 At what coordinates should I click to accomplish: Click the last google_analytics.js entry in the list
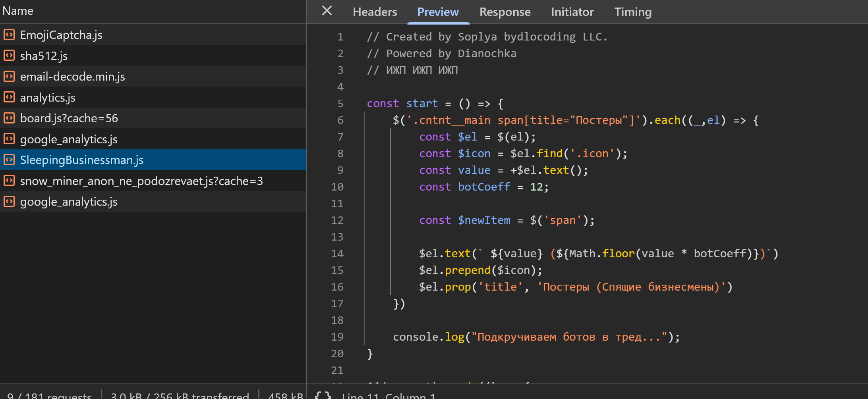coord(69,202)
